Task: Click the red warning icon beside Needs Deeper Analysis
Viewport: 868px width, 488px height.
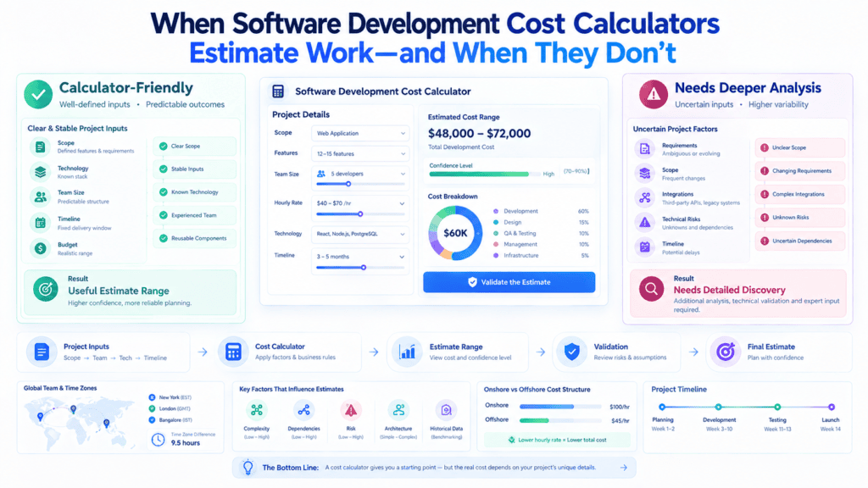Action: click(654, 94)
